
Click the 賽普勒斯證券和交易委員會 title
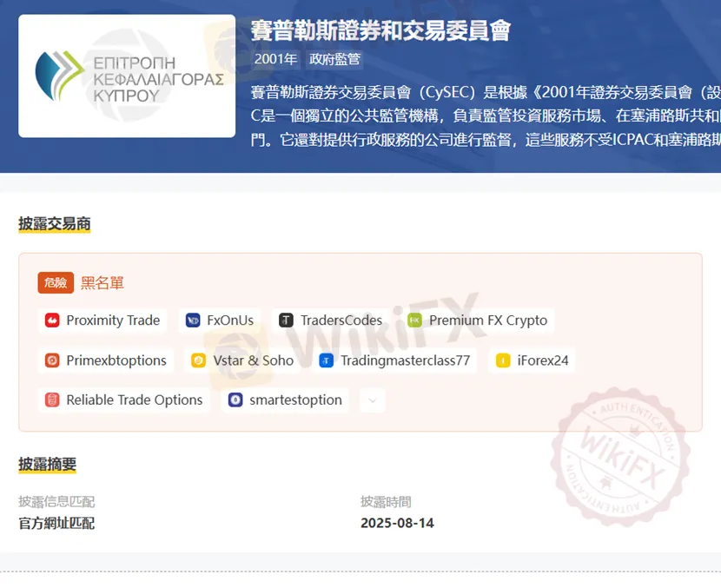tap(380, 30)
